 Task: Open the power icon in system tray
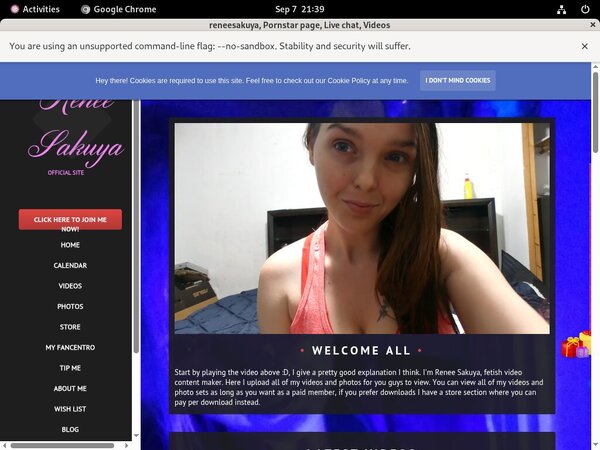(x=585, y=9)
